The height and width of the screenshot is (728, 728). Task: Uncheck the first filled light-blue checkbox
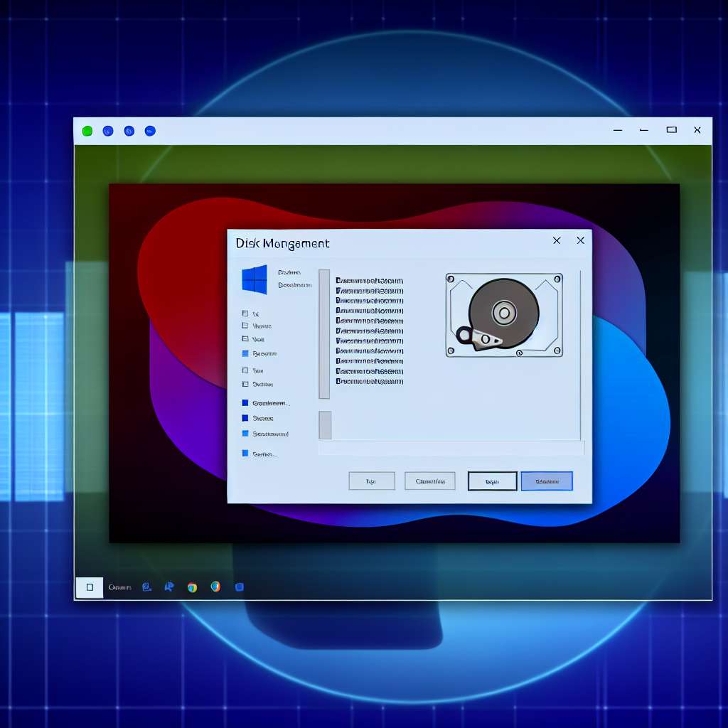click(x=245, y=353)
